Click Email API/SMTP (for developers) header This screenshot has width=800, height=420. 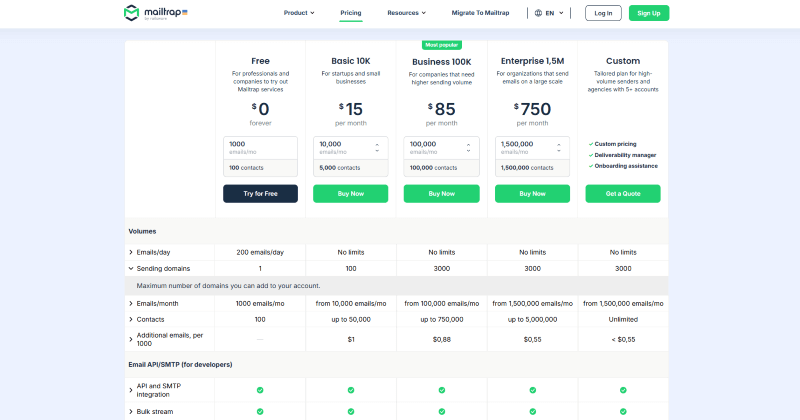click(x=180, y=364)
